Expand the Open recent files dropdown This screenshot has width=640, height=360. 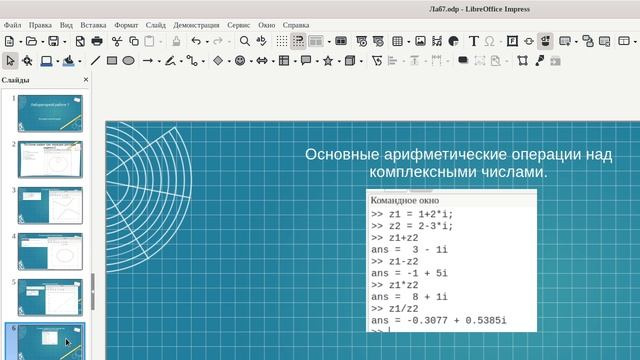(x=42, y=42)
